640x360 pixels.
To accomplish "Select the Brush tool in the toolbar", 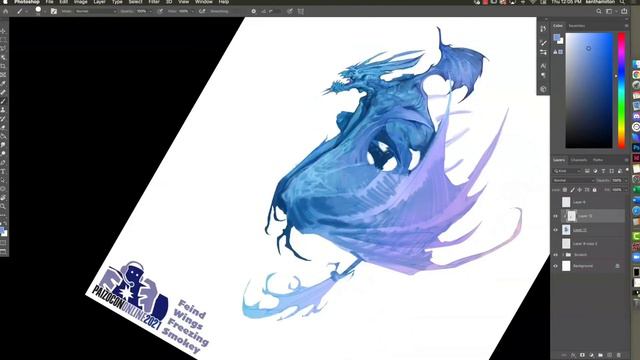I will click(x=3, y=101).
